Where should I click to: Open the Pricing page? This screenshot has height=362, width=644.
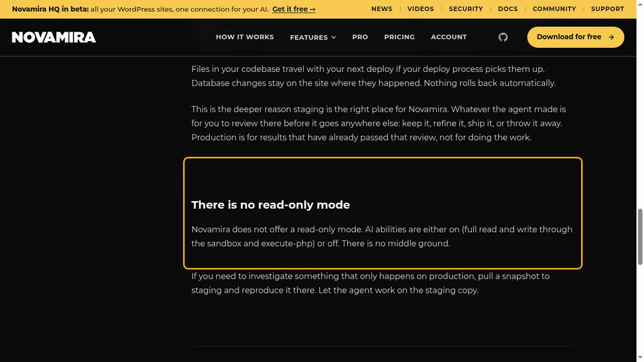point(399,37)
